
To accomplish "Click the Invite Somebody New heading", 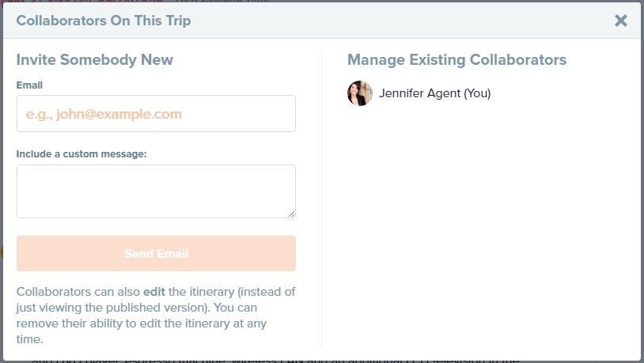I will [x=94, y=60].
